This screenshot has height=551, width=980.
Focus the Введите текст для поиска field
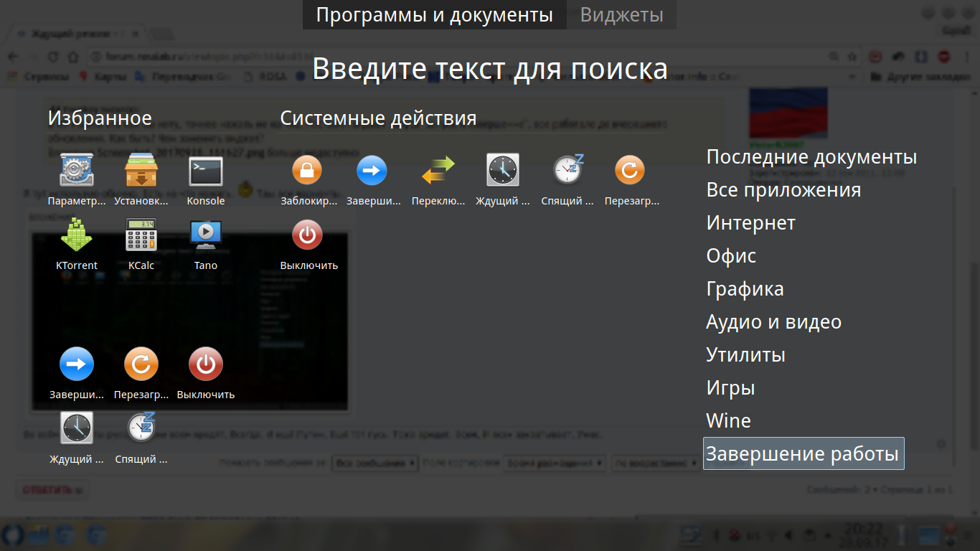pos(490,69)
